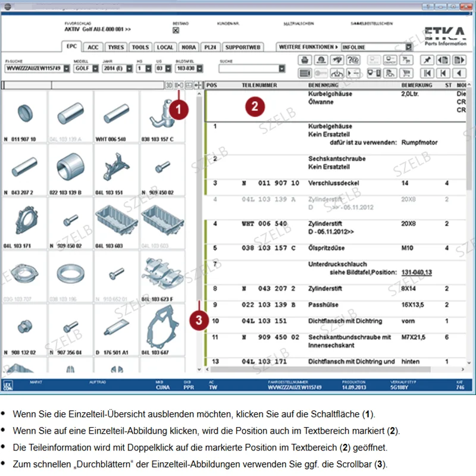Open the INFOLINE dropdown arrow
This screenshot has width=476, height=476.
(x=409, y=47)
